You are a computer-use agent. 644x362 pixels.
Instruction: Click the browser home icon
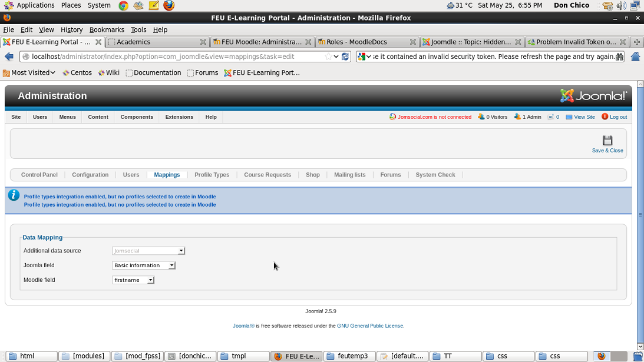point(635,57)
